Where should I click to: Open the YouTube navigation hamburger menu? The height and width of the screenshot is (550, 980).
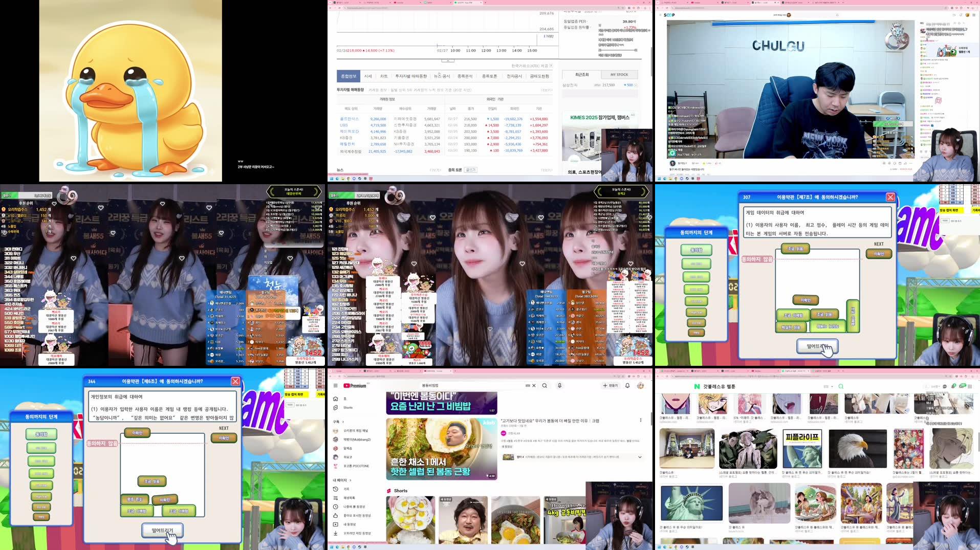(335, 386)
